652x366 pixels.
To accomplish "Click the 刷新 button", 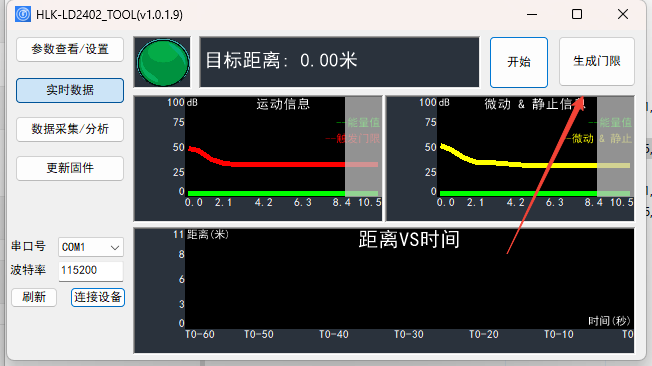I will tap(34, 297).
